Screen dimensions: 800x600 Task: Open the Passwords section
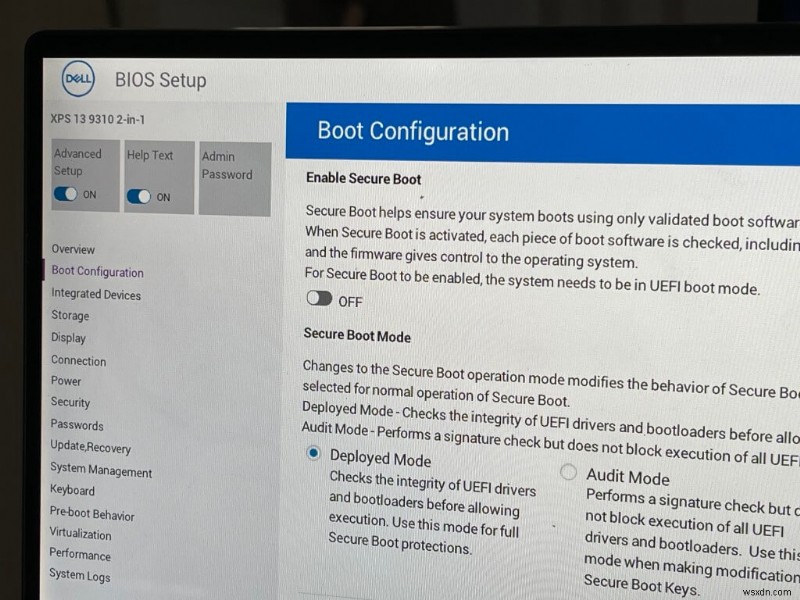pyautogui.click(x=75, y=424)
